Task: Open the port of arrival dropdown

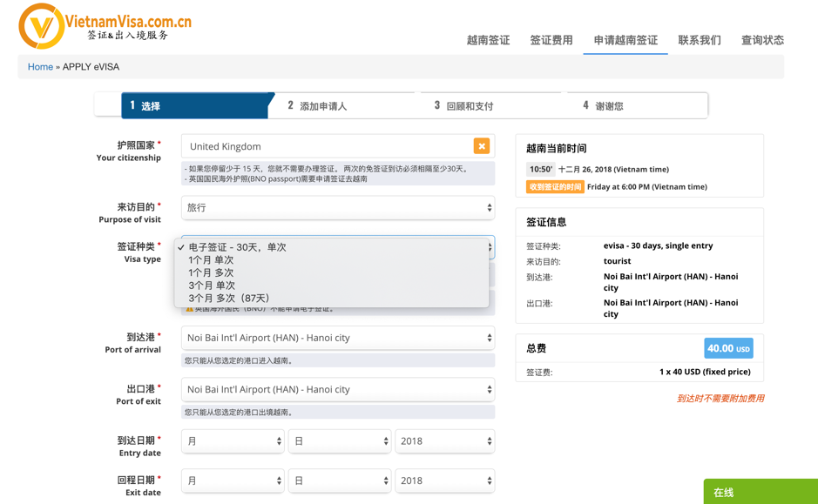Action: click(338, 338)
